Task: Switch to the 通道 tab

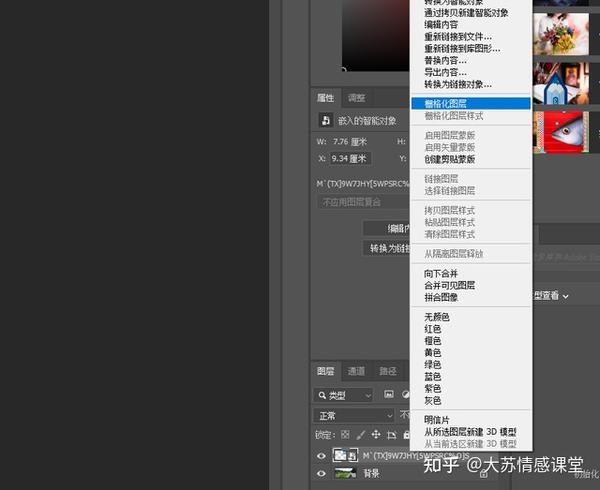Action: coord(356,371)
